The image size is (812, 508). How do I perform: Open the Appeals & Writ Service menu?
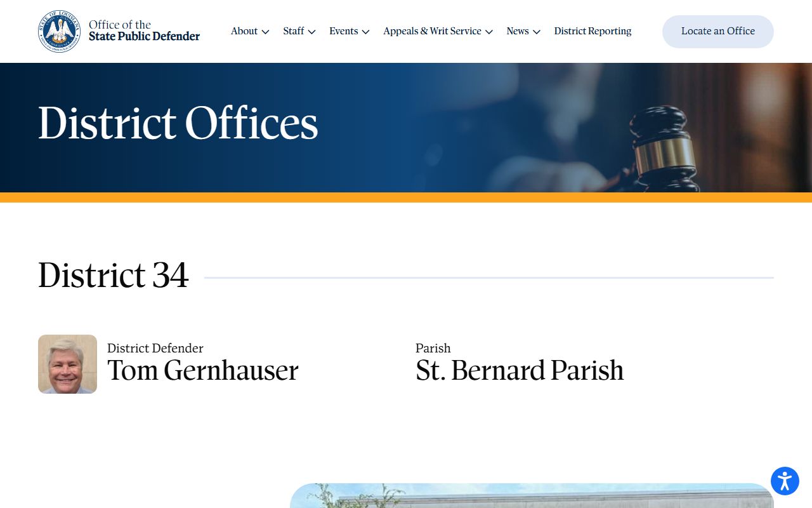click(x=432, y=31)
